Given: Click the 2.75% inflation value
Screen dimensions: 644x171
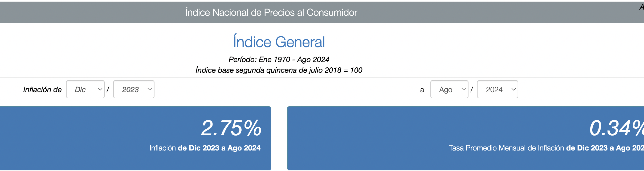Looking at the screenshot, I should tap(231, 128).
